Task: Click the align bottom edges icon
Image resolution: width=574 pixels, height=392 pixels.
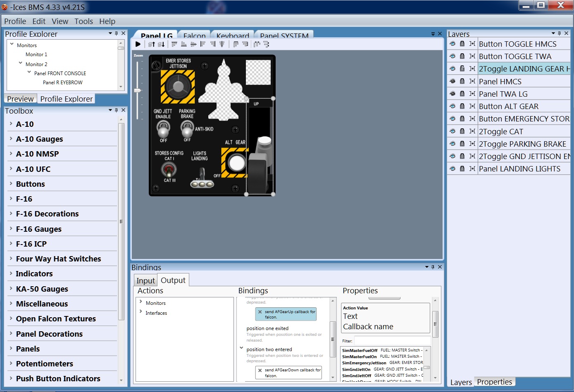Action: point(184,44)
